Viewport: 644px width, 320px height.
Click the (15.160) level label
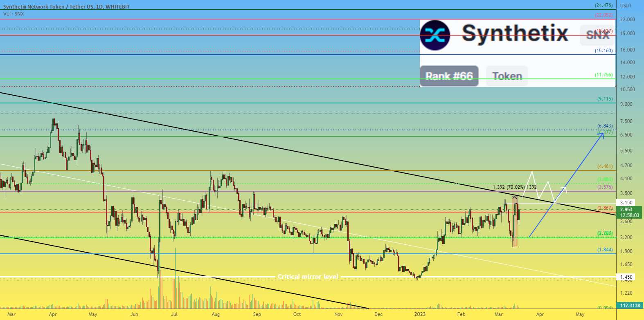[604, 51]
